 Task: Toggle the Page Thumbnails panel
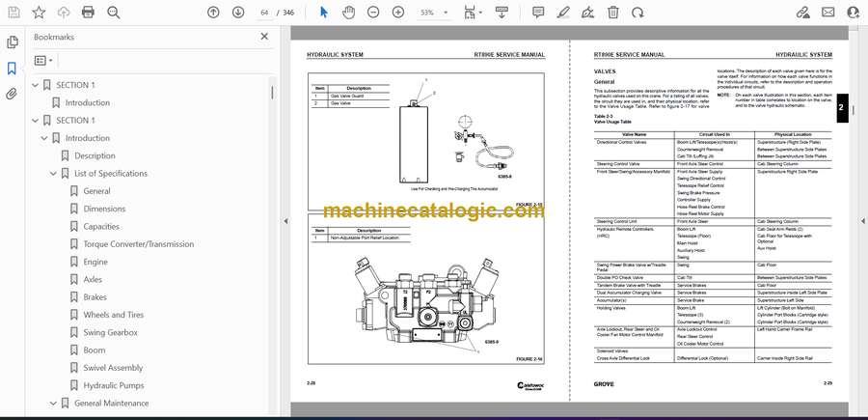[x=12, y=42]
